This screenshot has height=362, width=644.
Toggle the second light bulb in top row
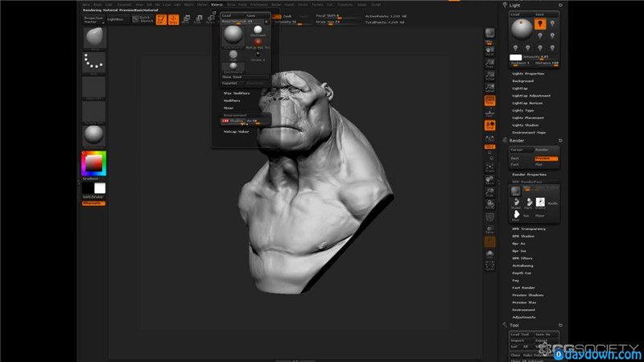[552, 24]
